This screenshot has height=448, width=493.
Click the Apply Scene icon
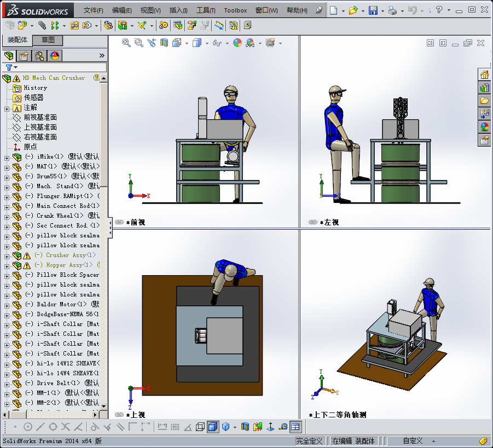[250, 43]
